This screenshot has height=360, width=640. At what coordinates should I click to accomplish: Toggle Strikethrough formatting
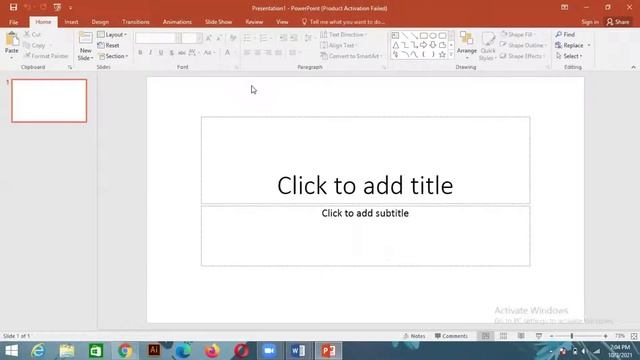click(182, 53)
